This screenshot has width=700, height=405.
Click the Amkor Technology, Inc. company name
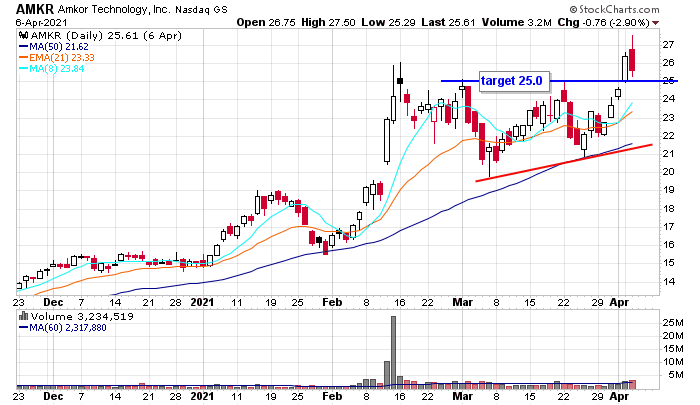click(x=114, y=9)
